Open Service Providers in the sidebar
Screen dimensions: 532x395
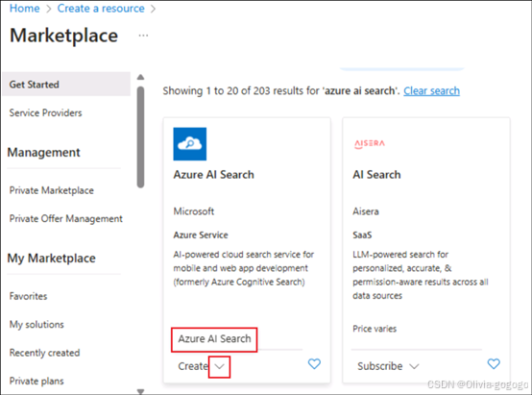point(45,112)
